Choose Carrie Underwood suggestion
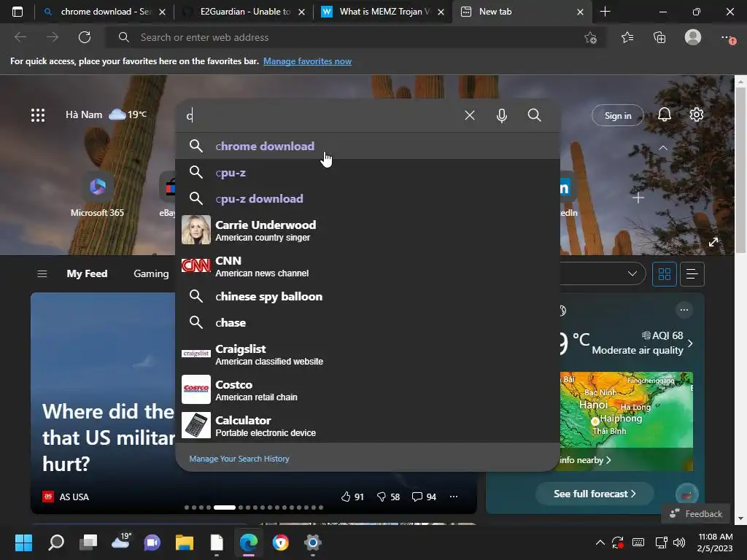The image size is (747, 560). 368,230
